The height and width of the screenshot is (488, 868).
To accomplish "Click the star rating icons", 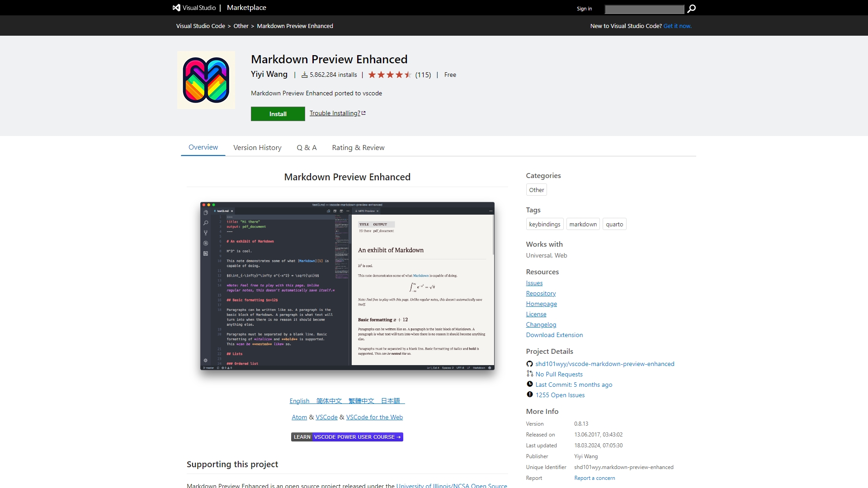I will pos(389,75).
